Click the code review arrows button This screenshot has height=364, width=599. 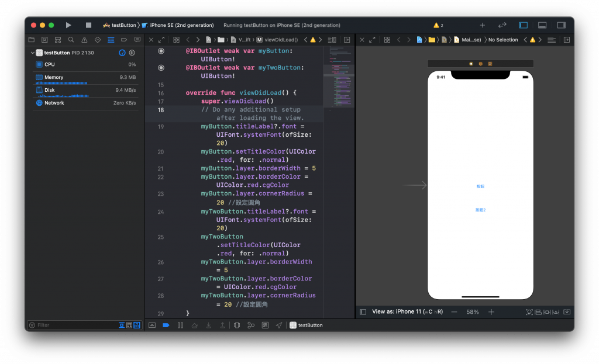(x=502, y=25)
